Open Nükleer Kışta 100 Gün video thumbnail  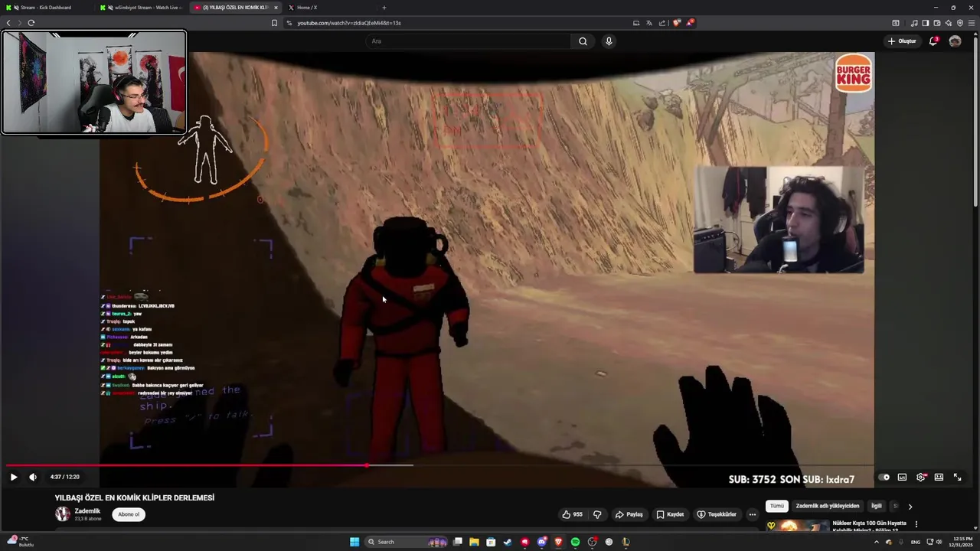coord(797,527)
